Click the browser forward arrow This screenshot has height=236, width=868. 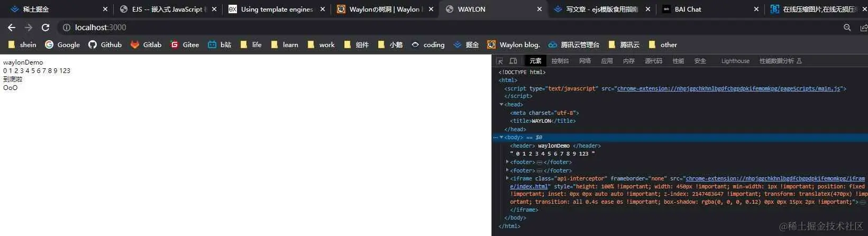(29, 28)
